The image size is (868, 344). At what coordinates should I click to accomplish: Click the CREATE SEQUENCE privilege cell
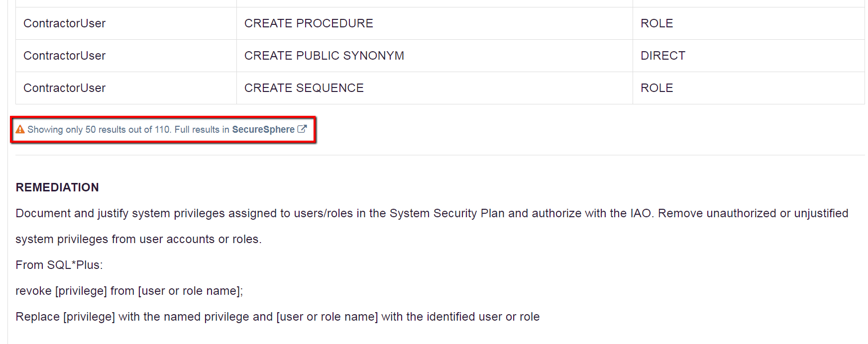[304, 88]
